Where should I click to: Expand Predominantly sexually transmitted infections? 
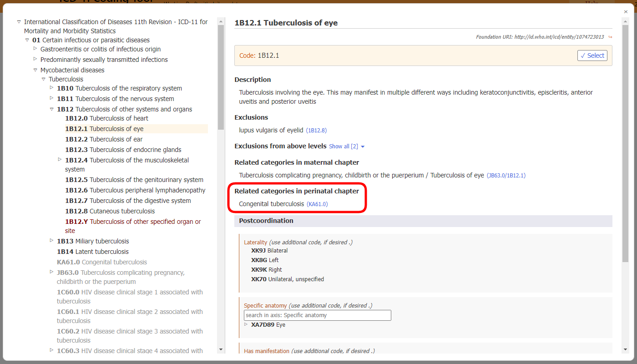click(35, 59)
